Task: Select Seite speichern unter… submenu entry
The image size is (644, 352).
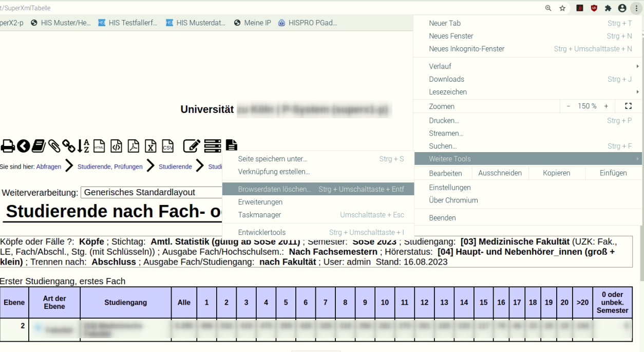Action: pos(318,159)
